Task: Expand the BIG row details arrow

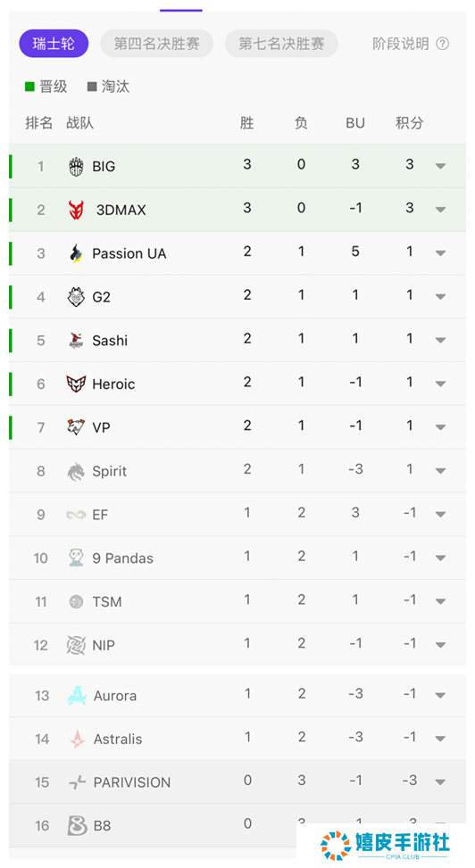Action: click(x=441, y=166)
